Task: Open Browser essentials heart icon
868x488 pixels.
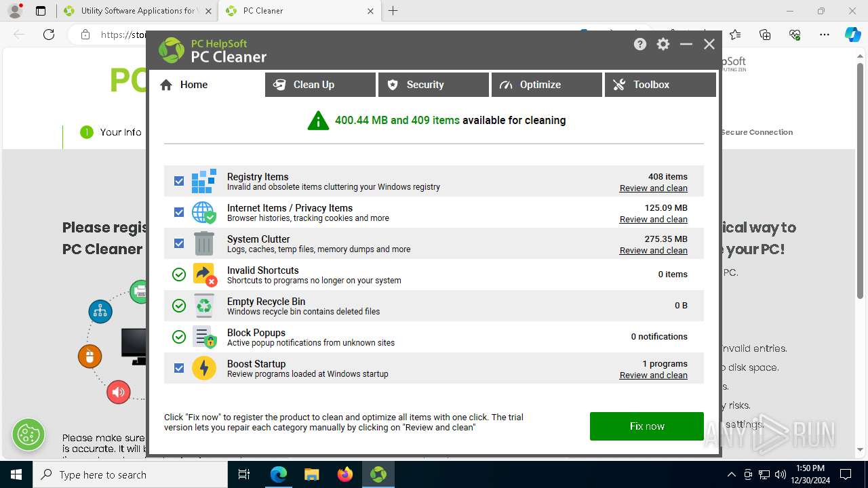Action: [x=795, y=35]
